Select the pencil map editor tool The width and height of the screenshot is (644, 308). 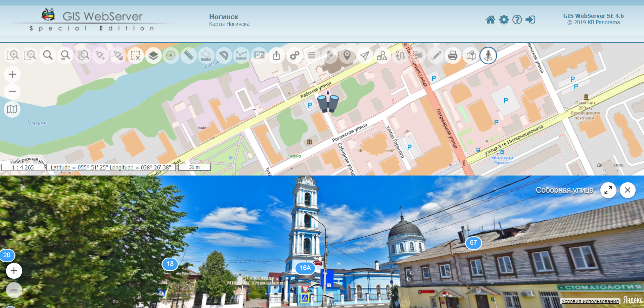point(435,55)
